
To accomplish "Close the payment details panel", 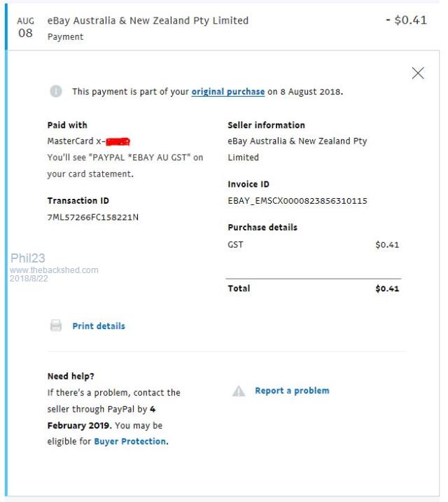I will coord(418,73).
